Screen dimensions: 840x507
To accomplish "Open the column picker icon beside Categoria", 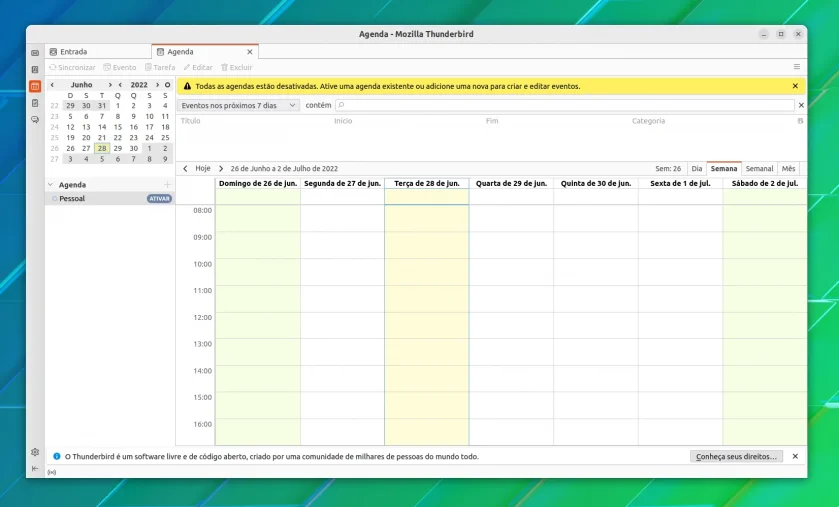I will tap(800, 121).
